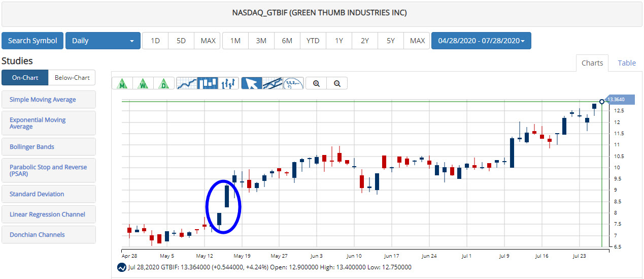Choose the 1Y range
This screenshot has height=279, width=644.
(x=339, y=41)
